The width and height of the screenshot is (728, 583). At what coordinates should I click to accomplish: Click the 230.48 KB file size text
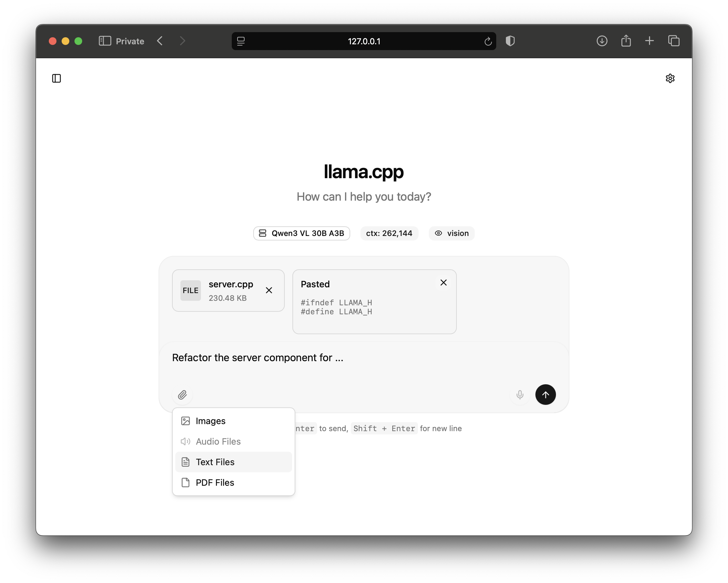[228, 298]
